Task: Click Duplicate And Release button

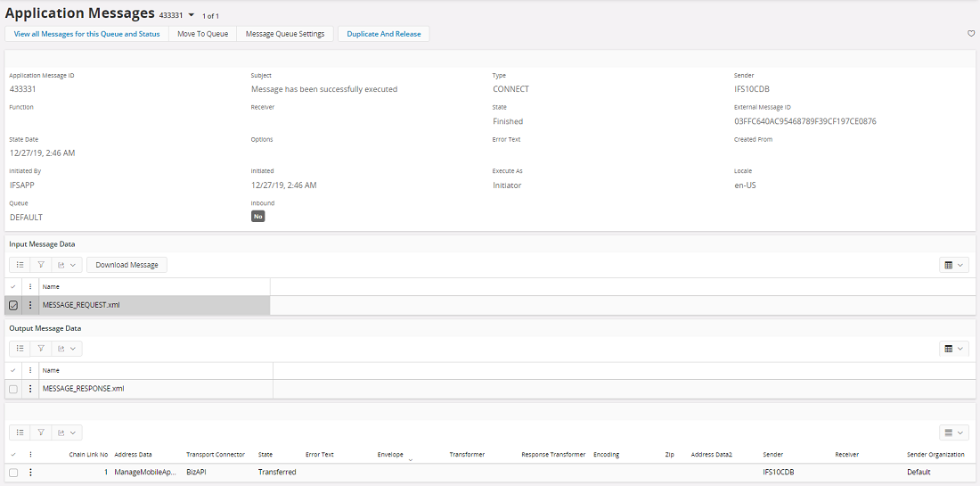Action: [384, 34]
